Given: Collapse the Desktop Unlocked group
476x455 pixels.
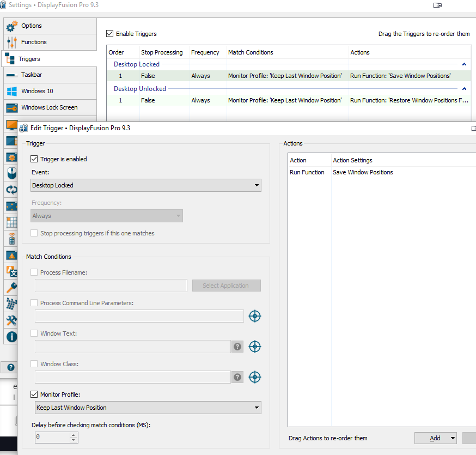Looking at the screenshot, I should coord(464,89).
